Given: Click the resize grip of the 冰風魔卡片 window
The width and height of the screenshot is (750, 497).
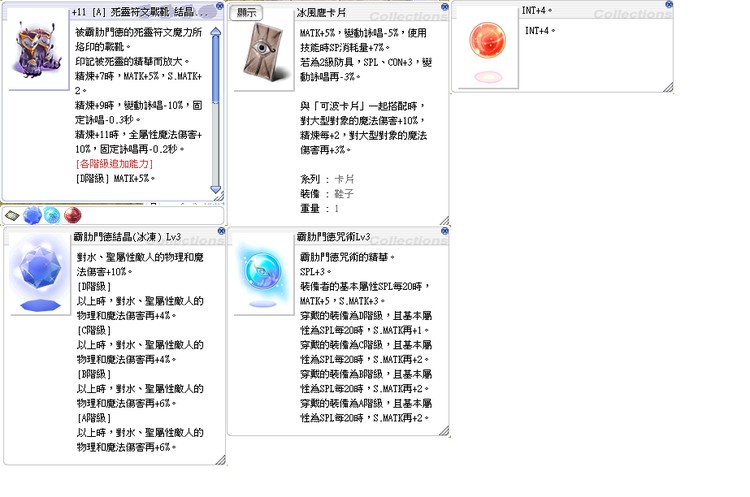Looking at the screenshot, I should click(444, 220).
